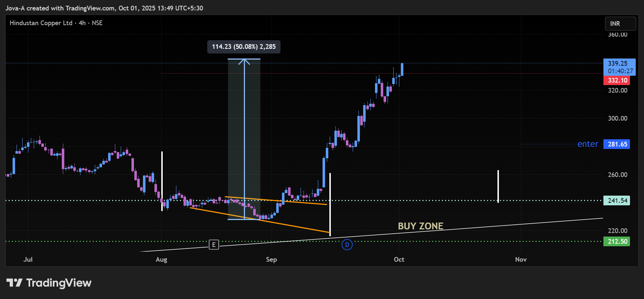Click the Oct label on time axis
Image resolution: width=644 pixels, height=299 pixels.
tap(399, 260)
